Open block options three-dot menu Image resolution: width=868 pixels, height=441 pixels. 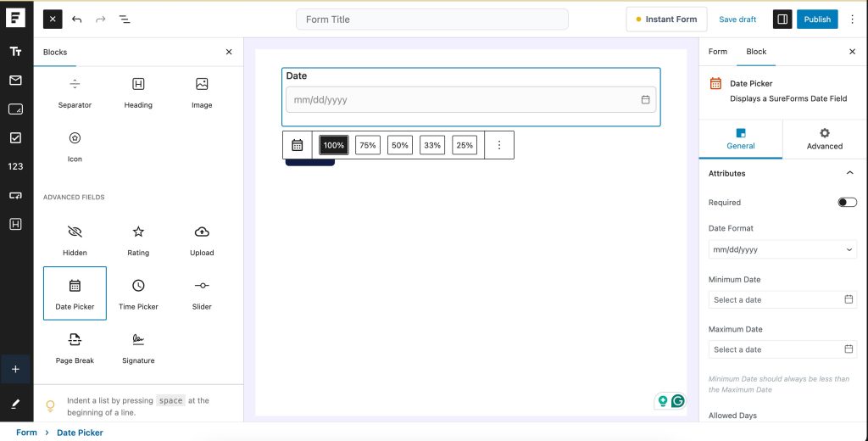pyautogui.click(x=499, y=145)
